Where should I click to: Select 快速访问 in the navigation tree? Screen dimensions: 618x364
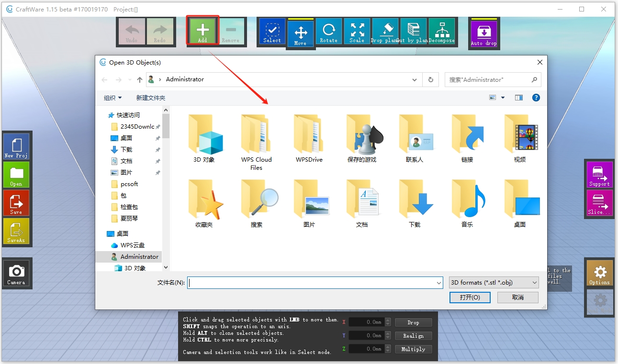coord(128,115)
